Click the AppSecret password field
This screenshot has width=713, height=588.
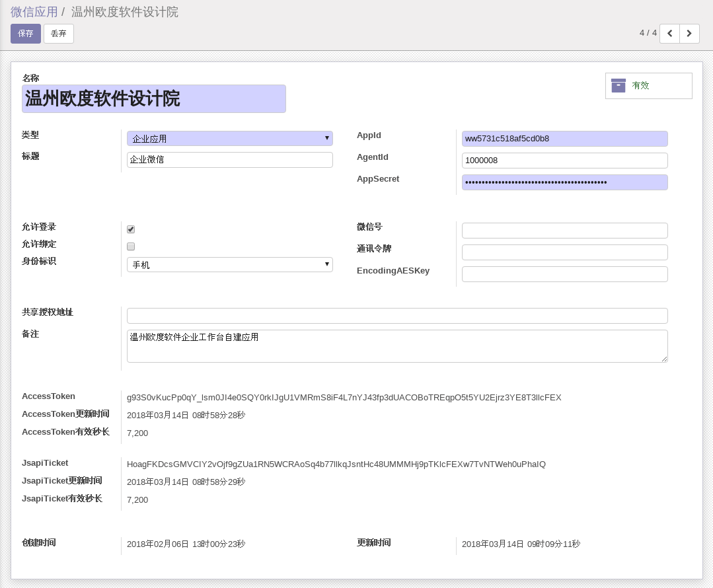(x=565, y=182)
